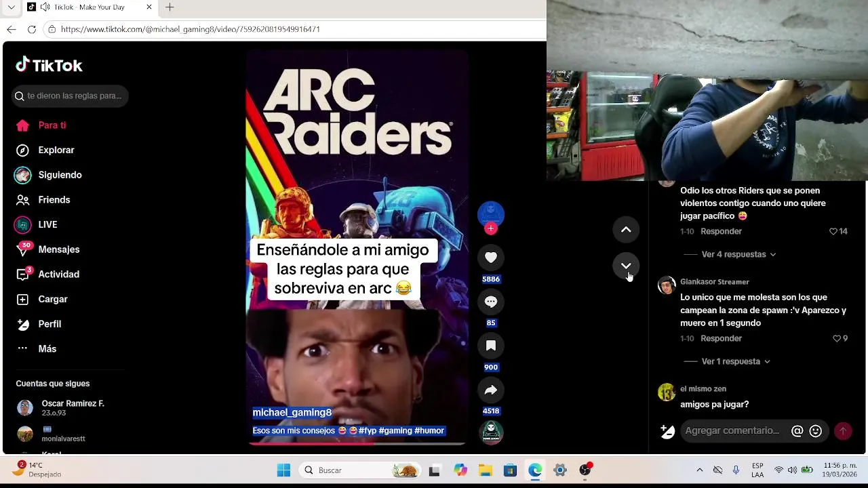Click the profile icon beside comment box

click(667, 431)
